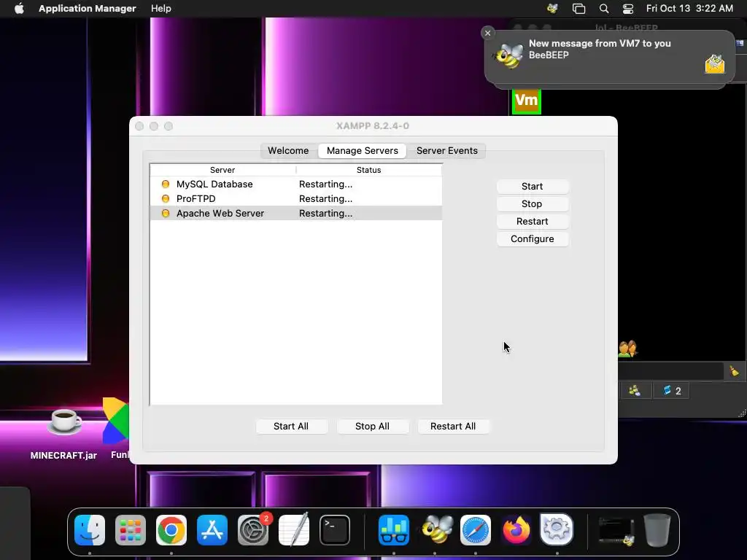Click the MySQL Database status indicator

point(166,184)
